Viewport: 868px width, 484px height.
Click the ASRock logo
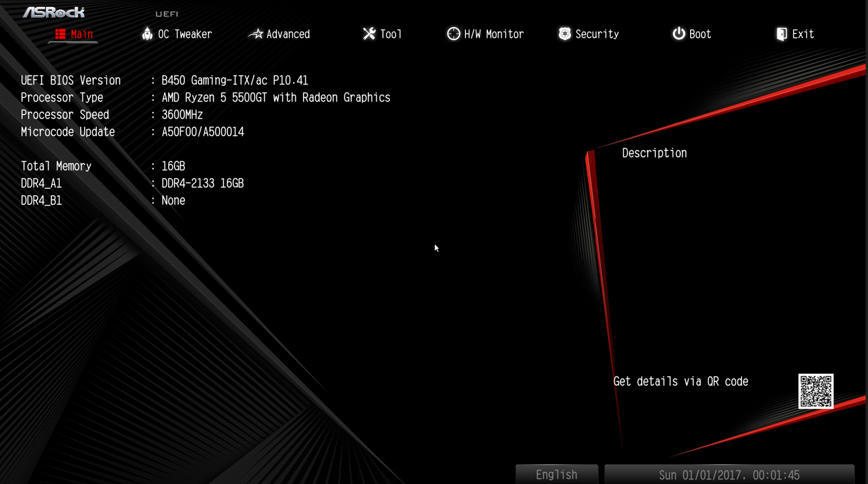point(54,12)
